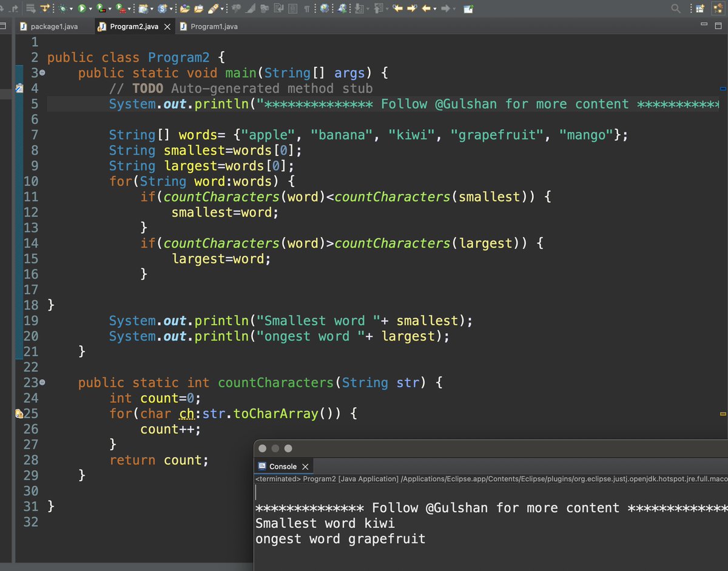
Task: Navigate Back with yellow left arrow
Action: tap(426, 8)
